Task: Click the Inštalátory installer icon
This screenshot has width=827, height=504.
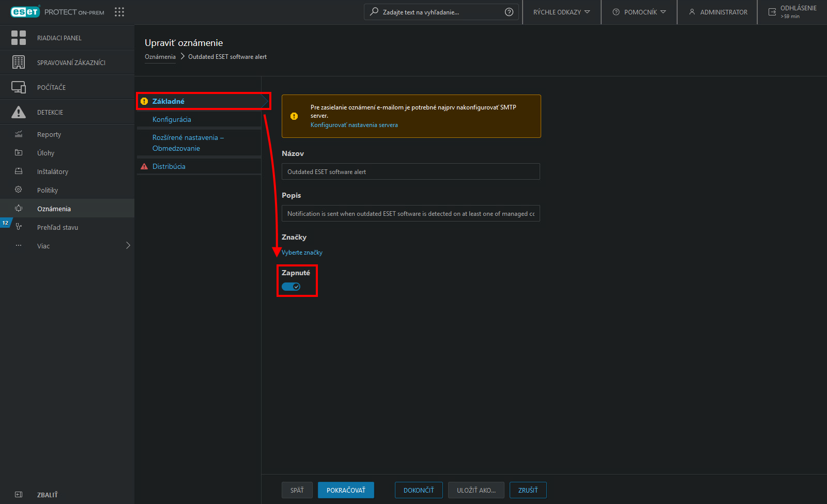Action: [x=19, y=171]
